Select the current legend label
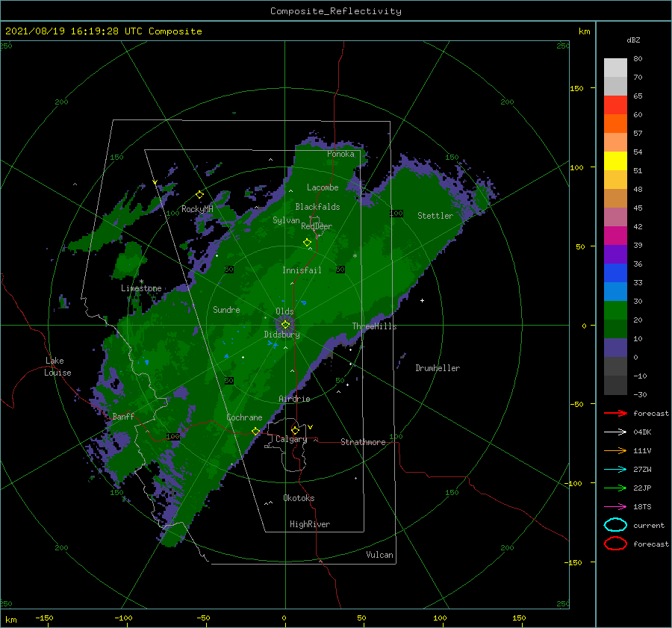The image size is (672, 628). point(649,526)
